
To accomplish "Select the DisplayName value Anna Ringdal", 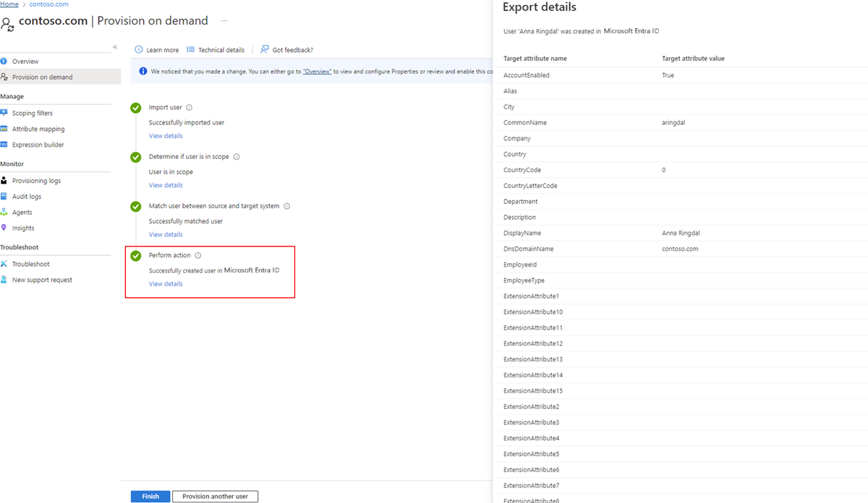I will (682, 233).
